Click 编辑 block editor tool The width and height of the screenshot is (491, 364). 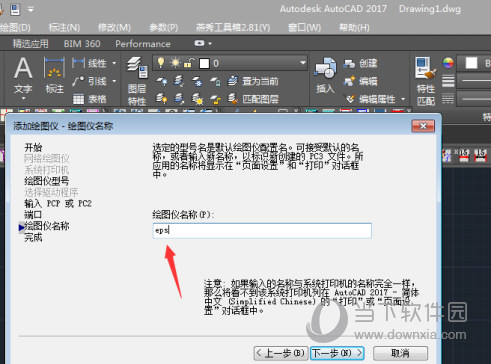[360, 81]
